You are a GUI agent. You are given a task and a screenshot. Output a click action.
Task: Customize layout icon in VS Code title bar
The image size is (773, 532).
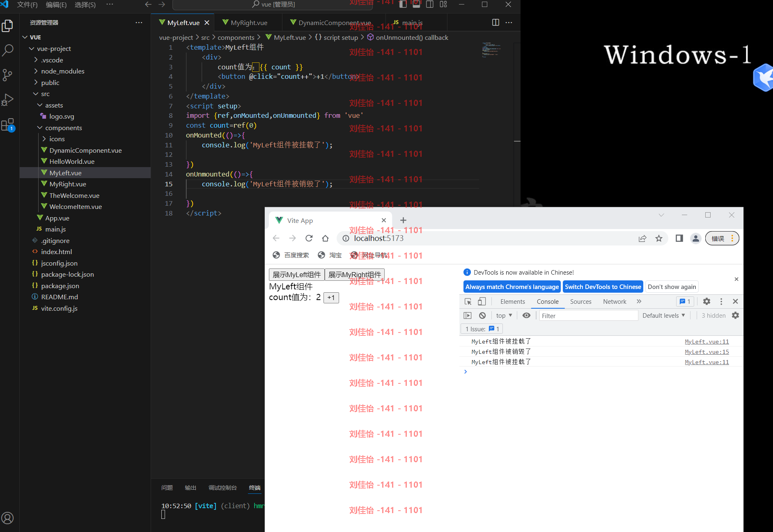tap(443, 4)
